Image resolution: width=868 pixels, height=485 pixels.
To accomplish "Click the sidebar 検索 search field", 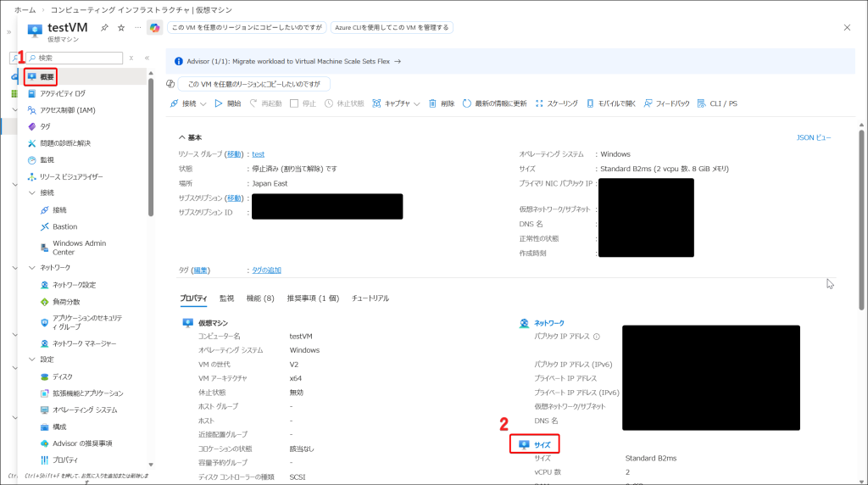I will 76,58.
